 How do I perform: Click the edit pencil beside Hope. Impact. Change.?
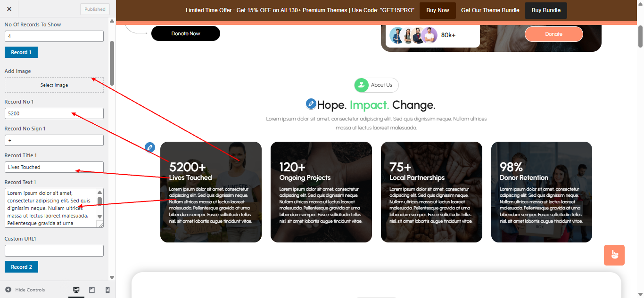coord(311,104)
